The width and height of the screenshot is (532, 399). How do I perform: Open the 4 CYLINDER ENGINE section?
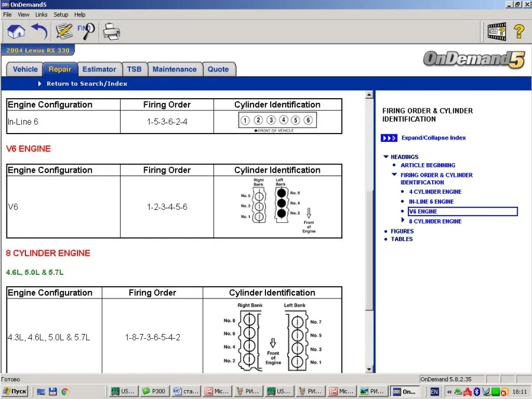click(x=435, y=192)
